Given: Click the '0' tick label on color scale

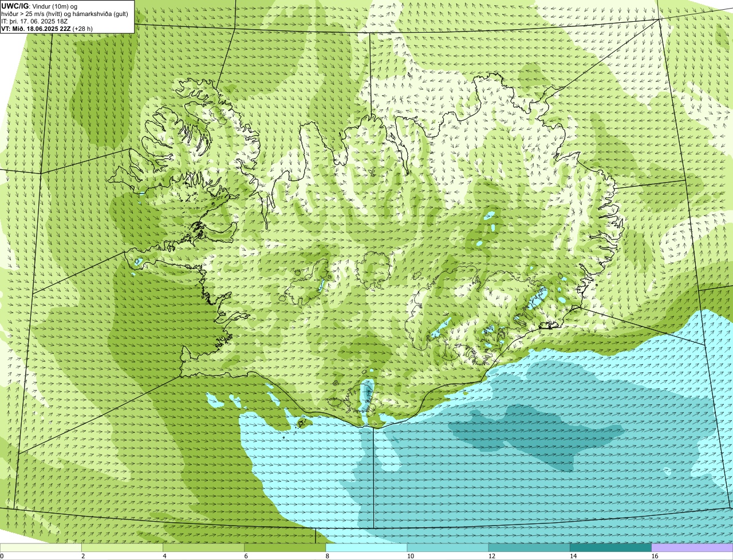Looking at the screenshot, I should (2, 556).
